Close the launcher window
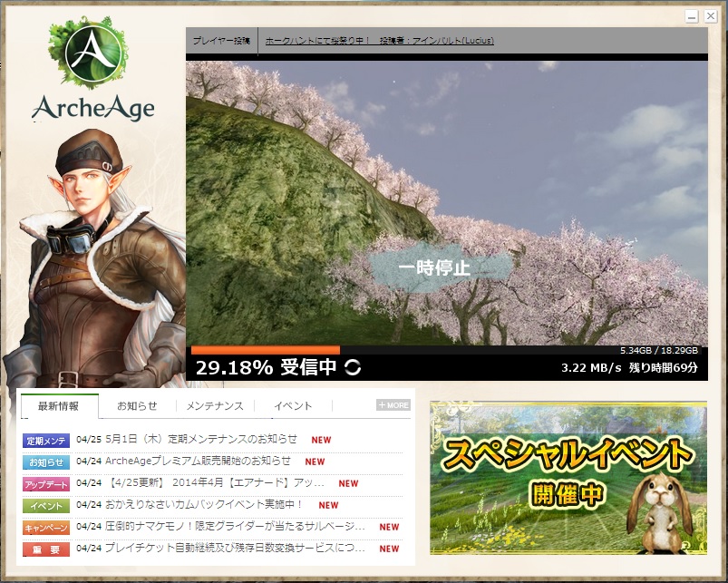This screenshot has height=583, width=728. (x=711, y=16)
